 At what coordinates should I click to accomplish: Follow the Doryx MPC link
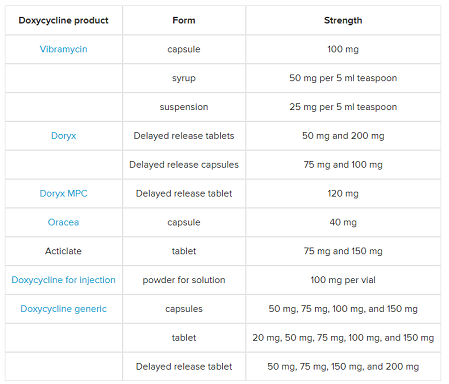pos(63,194)
